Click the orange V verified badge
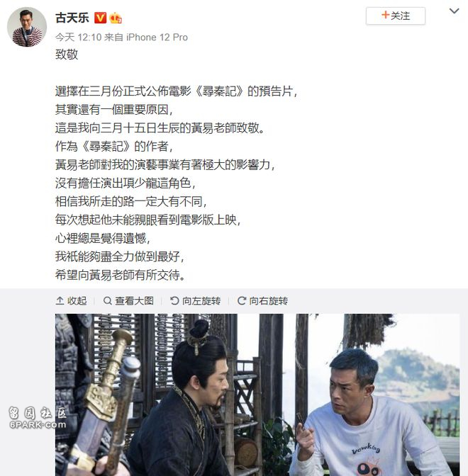The width and height of the screenshot is (468, 476). [100, 18]
